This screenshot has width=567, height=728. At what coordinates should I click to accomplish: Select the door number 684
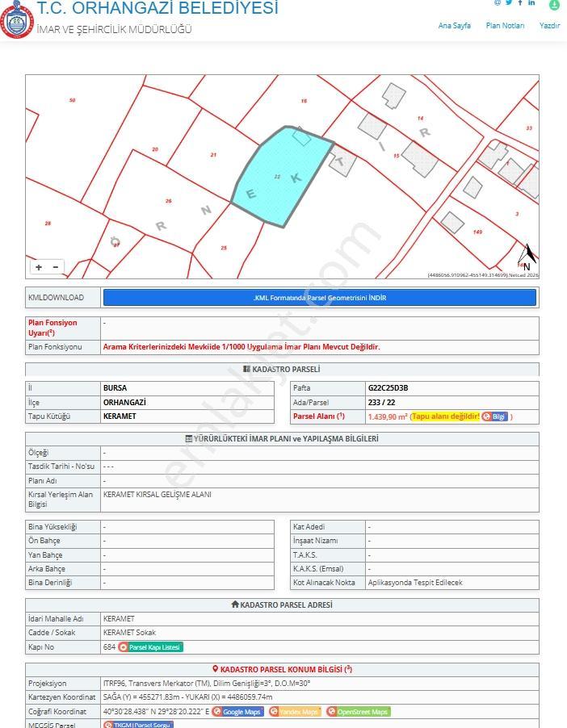(x=109, y=646)
